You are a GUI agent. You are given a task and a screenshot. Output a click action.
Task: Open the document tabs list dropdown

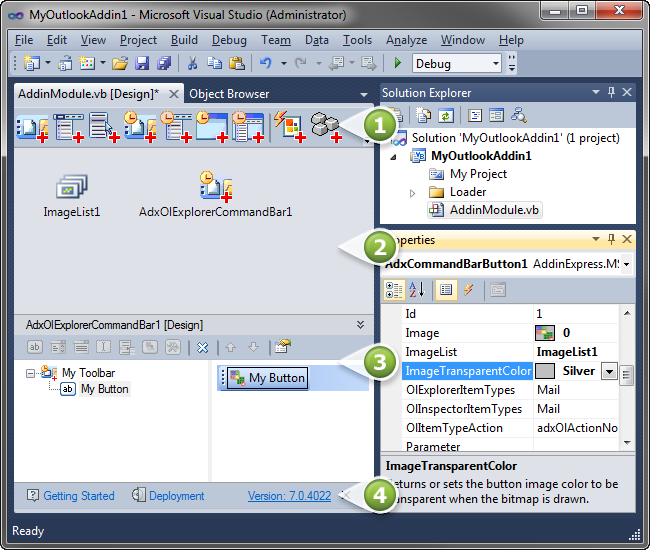(x=364, y=94)
